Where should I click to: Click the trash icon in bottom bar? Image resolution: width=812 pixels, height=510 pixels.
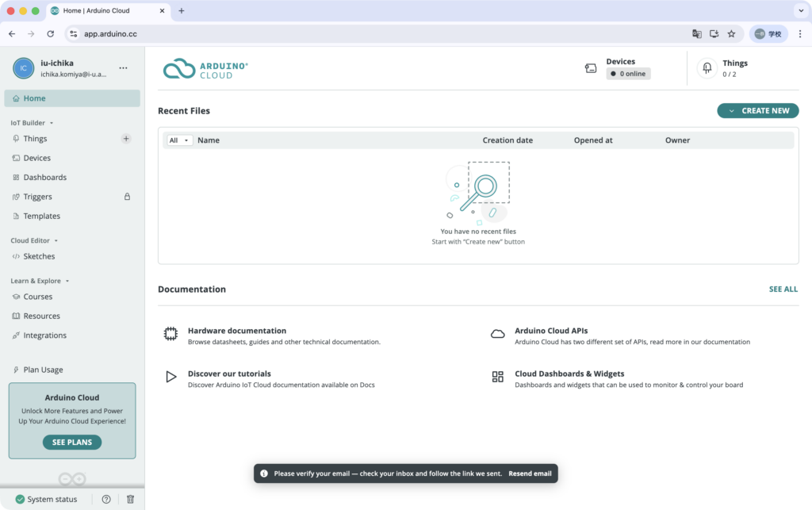coord(131,499)
